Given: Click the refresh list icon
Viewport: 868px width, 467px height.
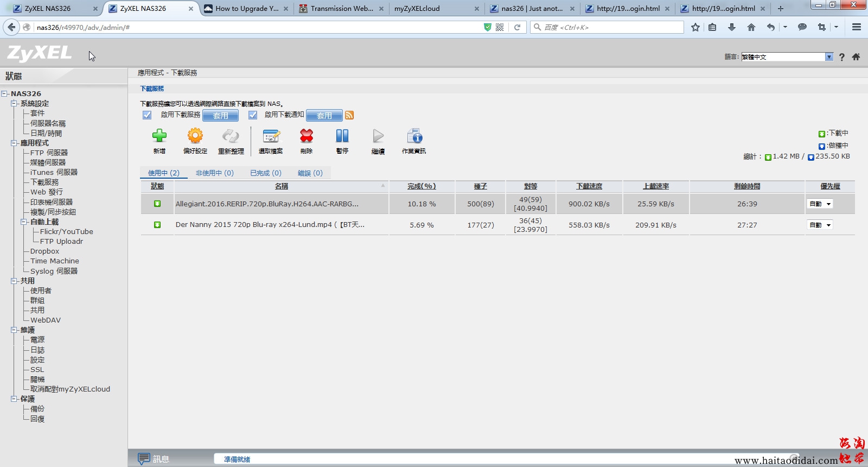Looking at the screenshot, I should 231,136.
